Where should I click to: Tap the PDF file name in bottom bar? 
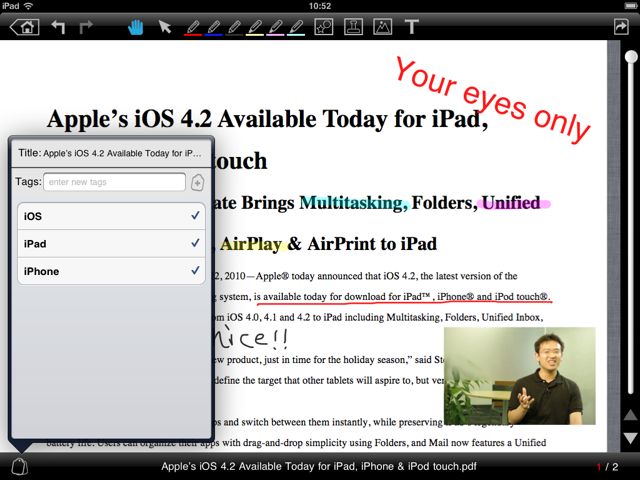tap(319, 467)
